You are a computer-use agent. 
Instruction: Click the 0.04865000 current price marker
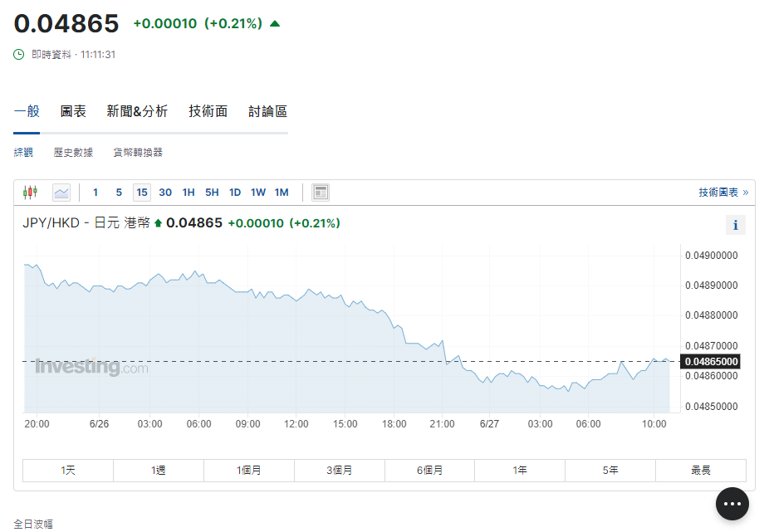click(711, 362)
